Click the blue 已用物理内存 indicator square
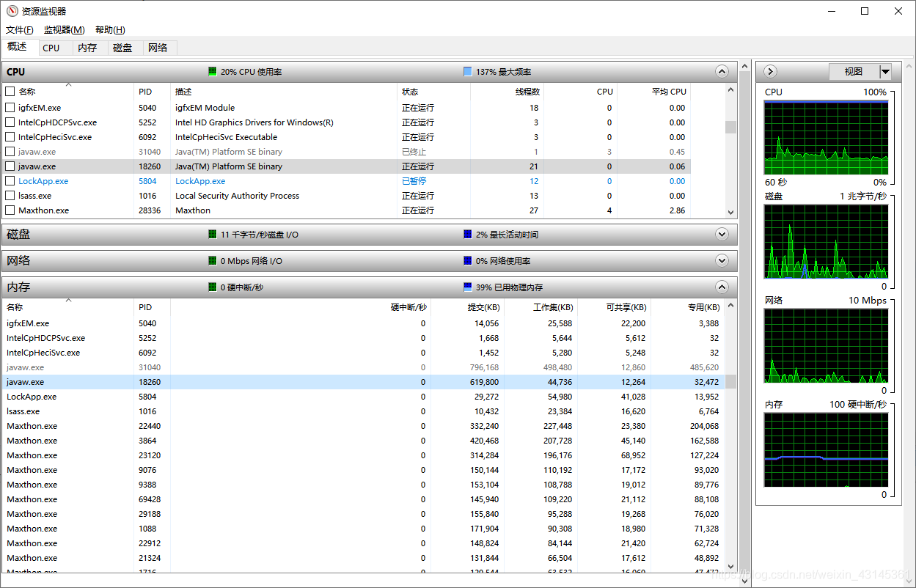This screenshot has height=588, width=916. (x=468, y=287)
